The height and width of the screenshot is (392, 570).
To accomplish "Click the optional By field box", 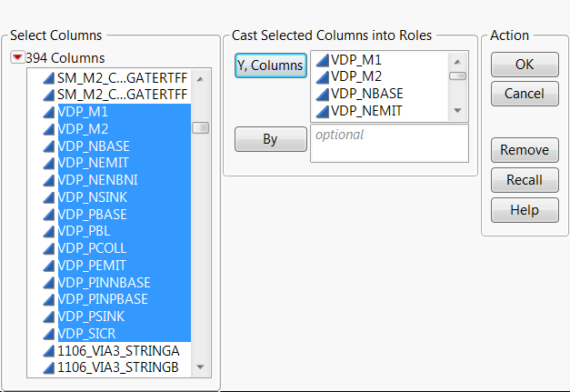I will coord(388,143).
